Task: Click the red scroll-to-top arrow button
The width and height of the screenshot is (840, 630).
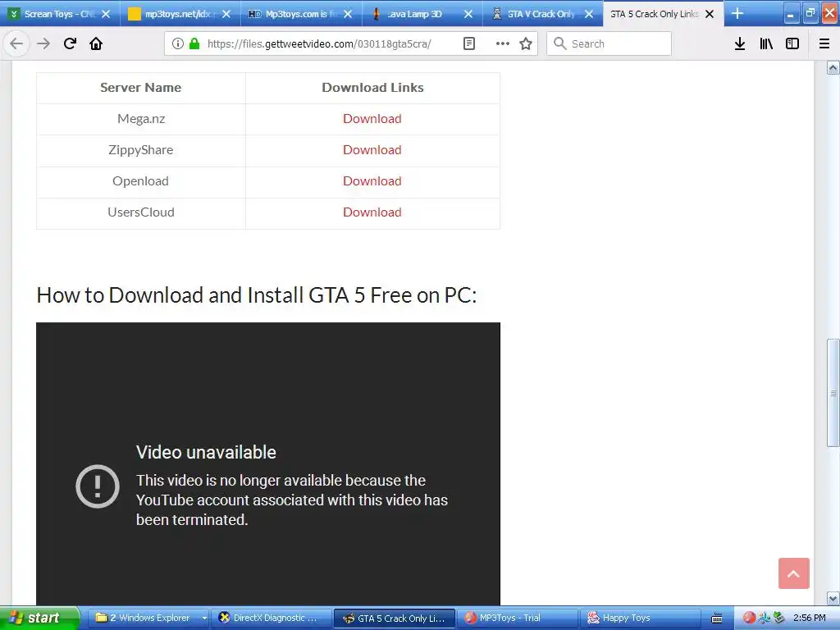Action: pos(794,573)
